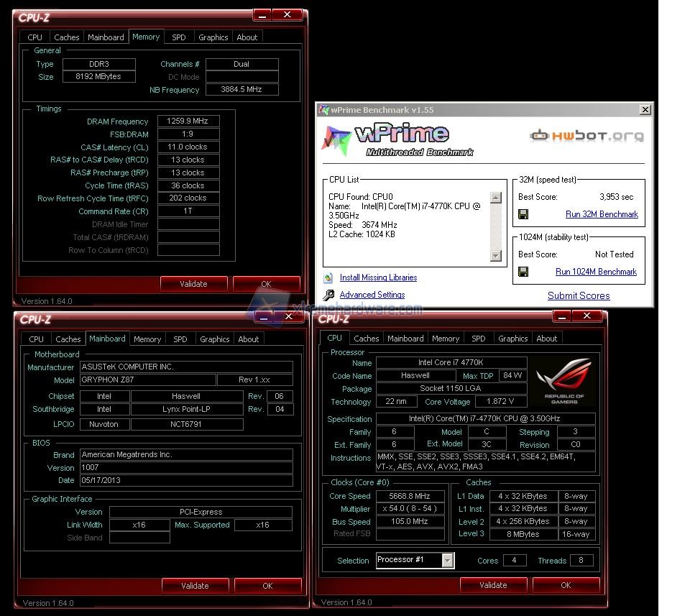This screenshot has height=616, width=690.
Task: Click the floppy disk icon beside Run 1024M Benchmark
Action: pyautogui.click(x=523, y=272)
